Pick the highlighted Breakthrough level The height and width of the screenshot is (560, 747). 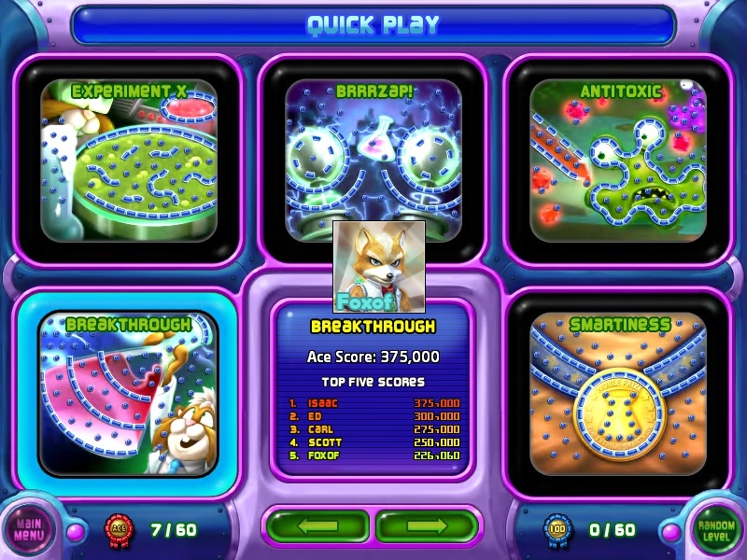click(128, 394)
